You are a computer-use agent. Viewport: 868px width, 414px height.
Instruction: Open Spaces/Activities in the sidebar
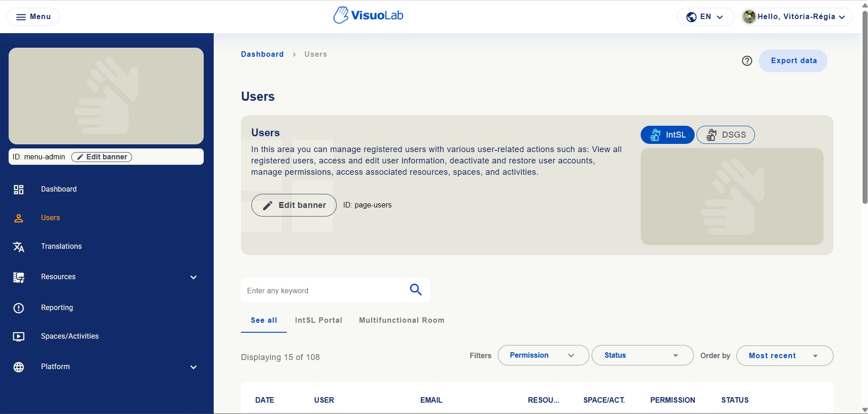pos(70,336)
